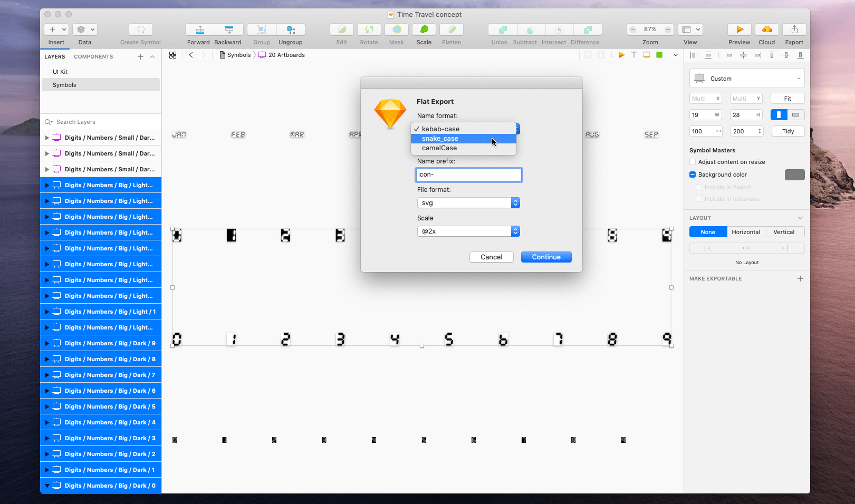Click the Preview icon
Viewport: 855px width, 504px height.
[x=739, y=30]
